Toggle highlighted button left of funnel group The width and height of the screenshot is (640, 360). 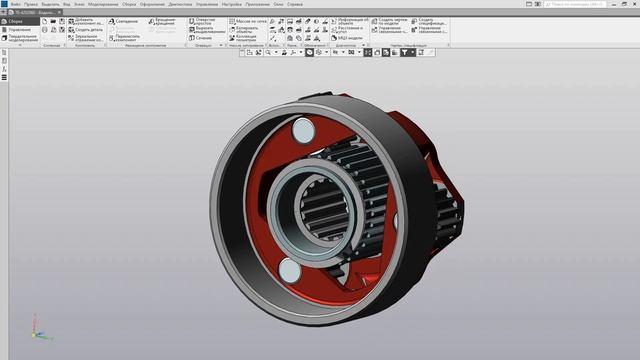coord(386,52)
